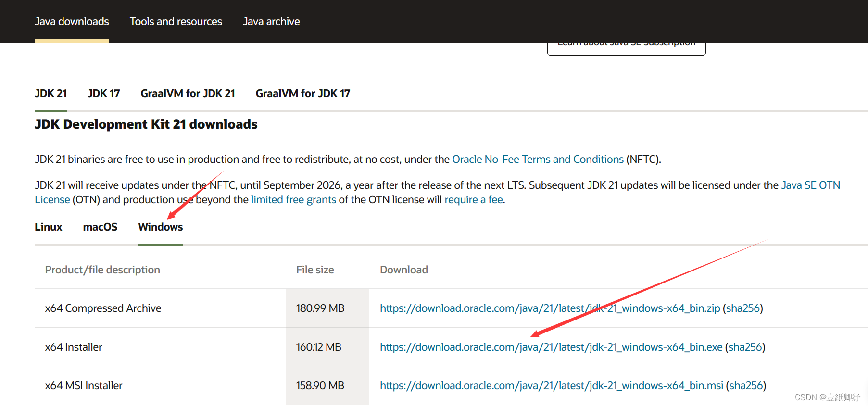The width and height of the screenshot is (868, 406).
Task: Open the GraalVM for JDK 21 tab
Action: point(188,93)
